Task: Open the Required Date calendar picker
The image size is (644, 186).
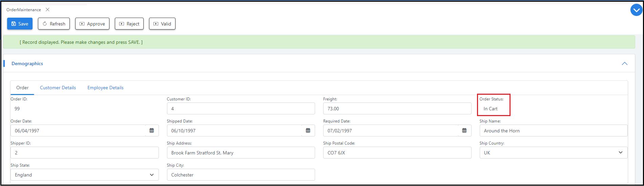Action: click(464, 131)
